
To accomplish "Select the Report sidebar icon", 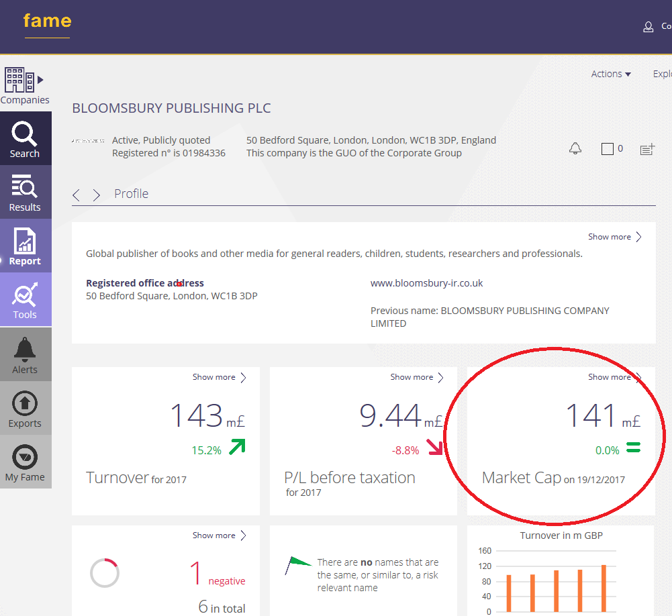I will point(25,246).
